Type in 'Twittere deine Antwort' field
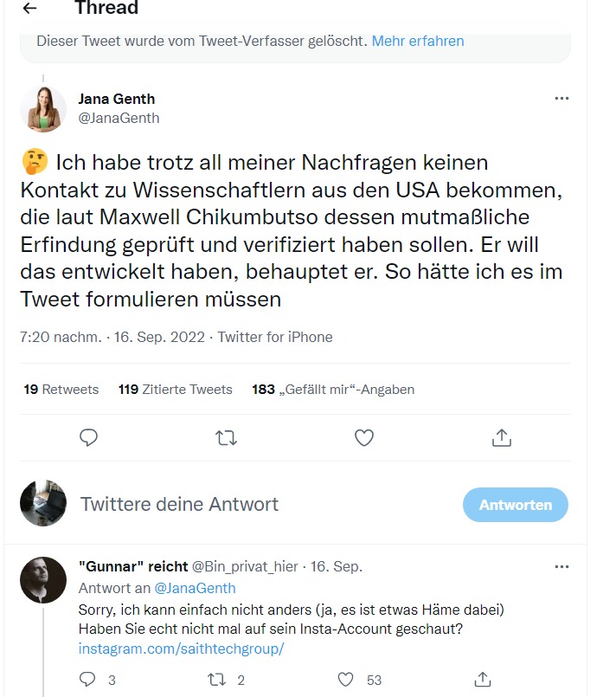 tap(260, 504)
